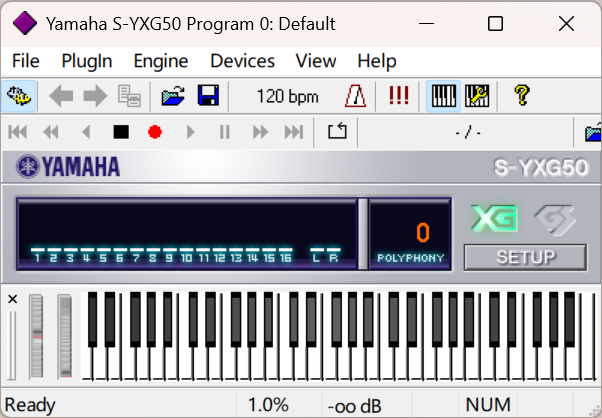Viewport: 602px width, 418px height.
Task: Close keyboard bar with small X
Action: 12,299
